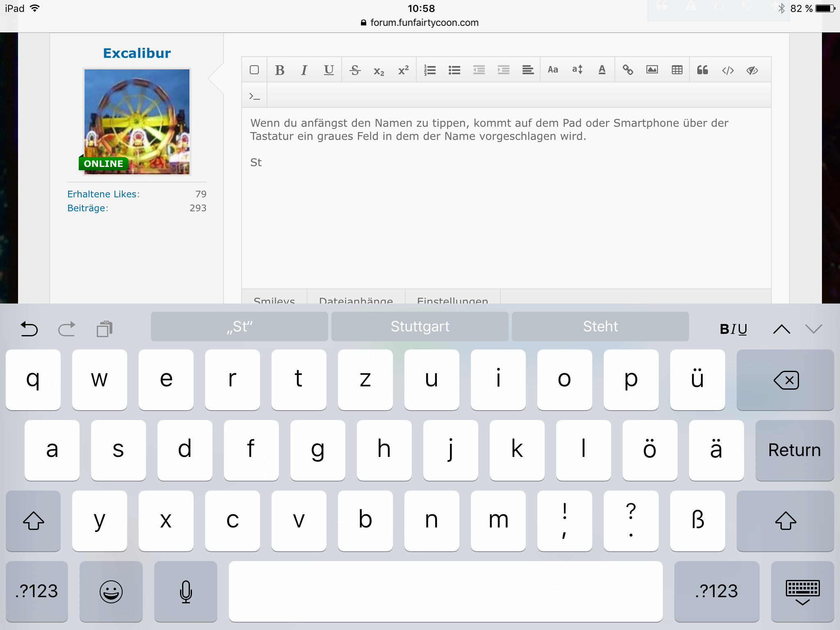The image size is (840, 630).
Task: Open Excalibur's user profile link
Action: [137, 53]
